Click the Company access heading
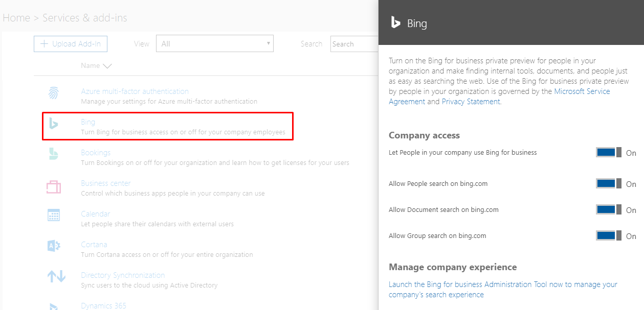Image resolution: width=644 pixels, height=310 pixels. pyautogui.click(x=424, y=135)
